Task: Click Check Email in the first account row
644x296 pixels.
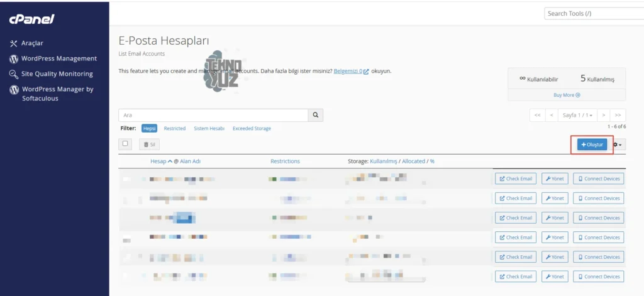Action: pos(516,178)
